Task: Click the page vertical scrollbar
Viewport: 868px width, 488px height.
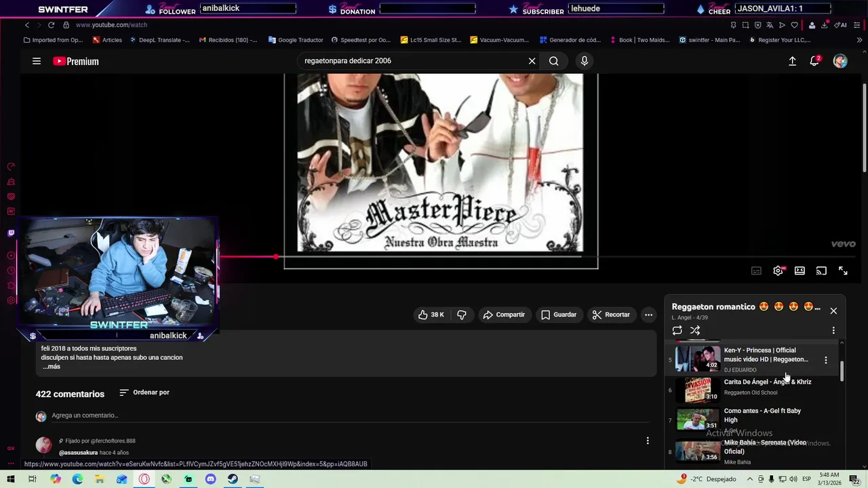Action: [x=865, y=129]
